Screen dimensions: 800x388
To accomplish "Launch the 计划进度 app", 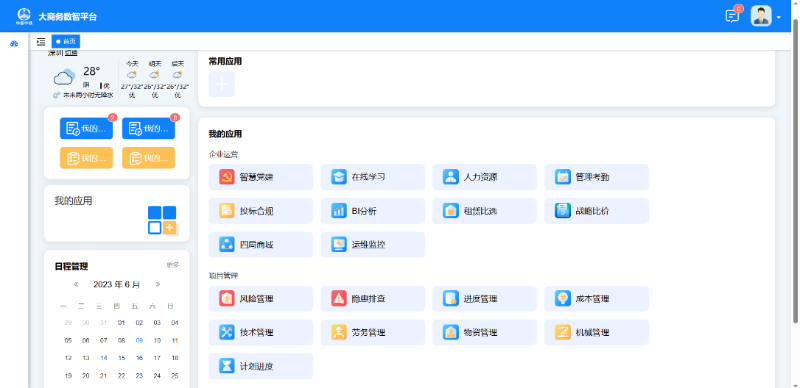I will click(261, 366).
